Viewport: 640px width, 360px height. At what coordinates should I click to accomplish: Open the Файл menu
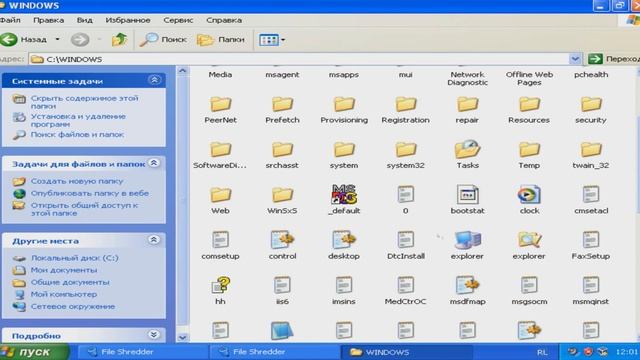pos(10,20)
